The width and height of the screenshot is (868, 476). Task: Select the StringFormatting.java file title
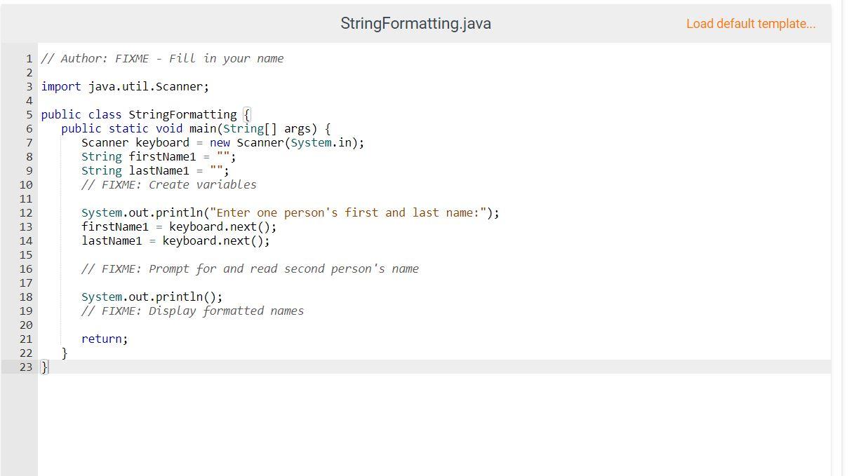[x=415, y=23]
